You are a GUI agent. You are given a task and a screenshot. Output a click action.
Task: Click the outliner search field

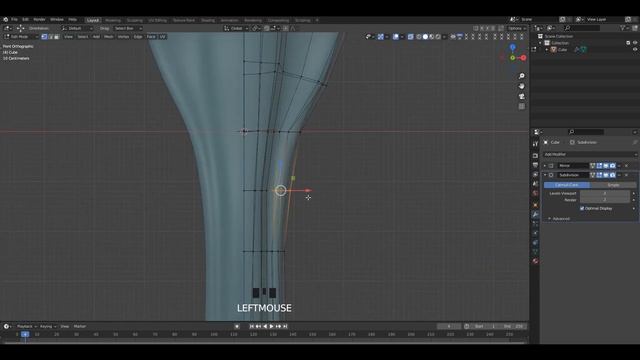point(582,28)
